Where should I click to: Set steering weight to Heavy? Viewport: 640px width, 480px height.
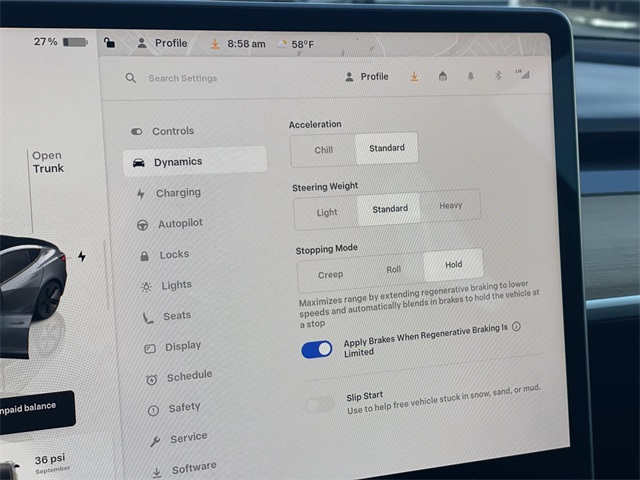click(450, 206)
